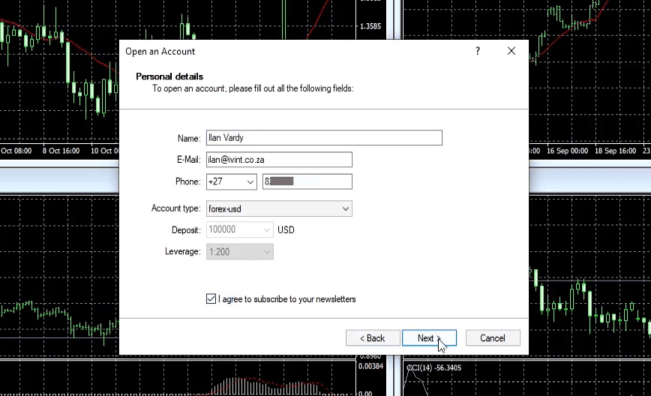Click into the E-Mail input field

(279, 159)
